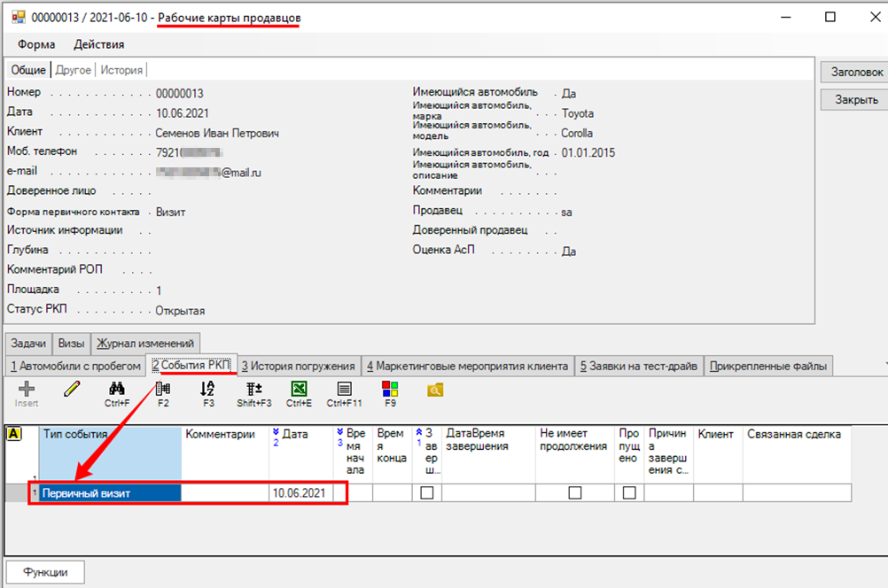
Task: Click the Shift+F3 toolbar icon
Action: click(x=253, y=389)
